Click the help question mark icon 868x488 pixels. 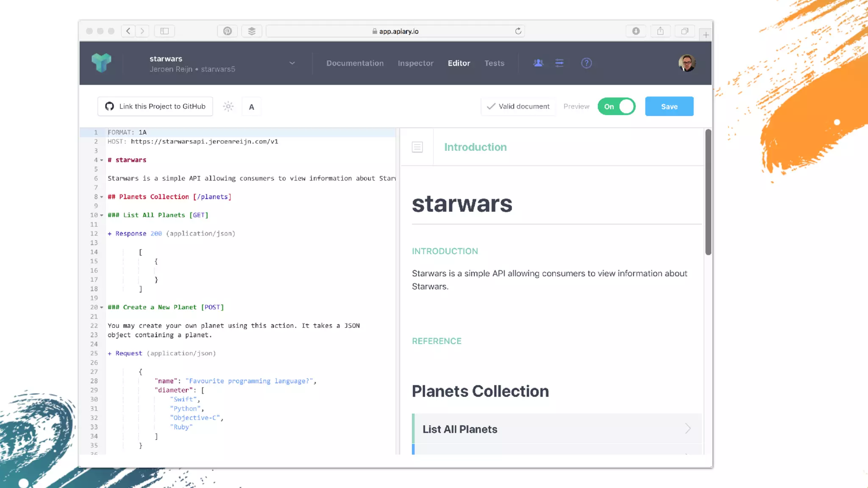tap(586, 63)
